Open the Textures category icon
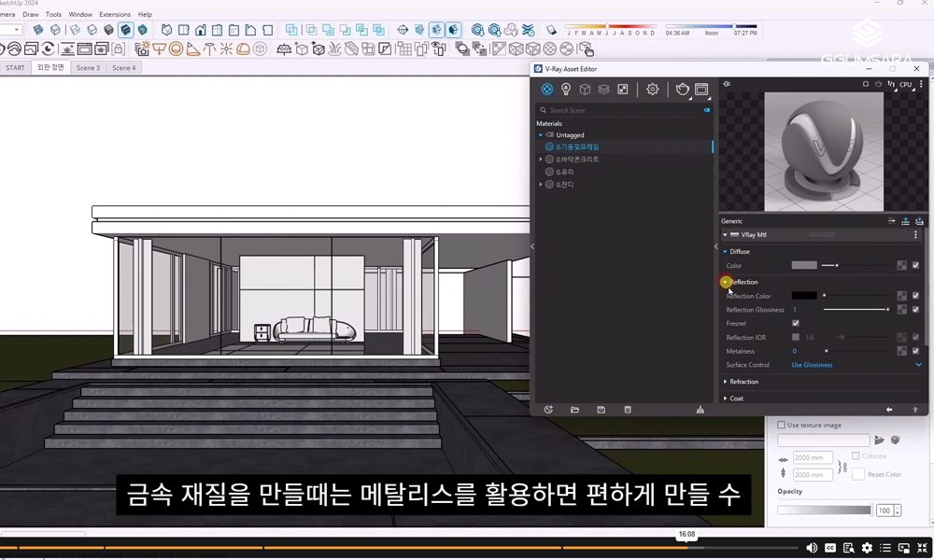Screen dimensions: 934x560 click(623, 90)
